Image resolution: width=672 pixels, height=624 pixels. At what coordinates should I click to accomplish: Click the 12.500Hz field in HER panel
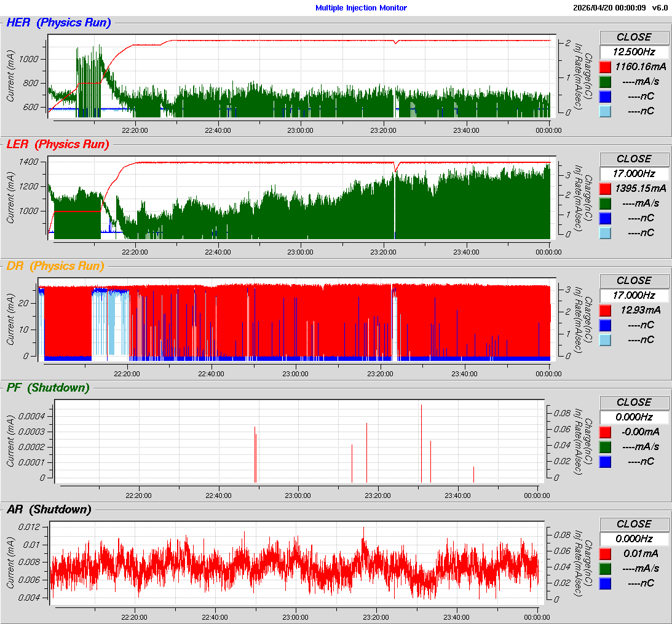pos(634,52)
